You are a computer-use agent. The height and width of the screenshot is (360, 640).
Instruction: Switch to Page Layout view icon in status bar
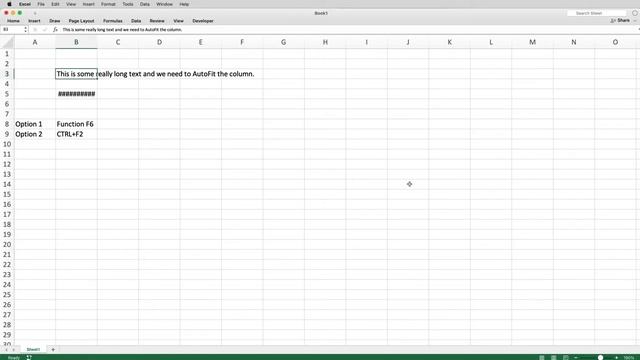[x=553, y=358]
